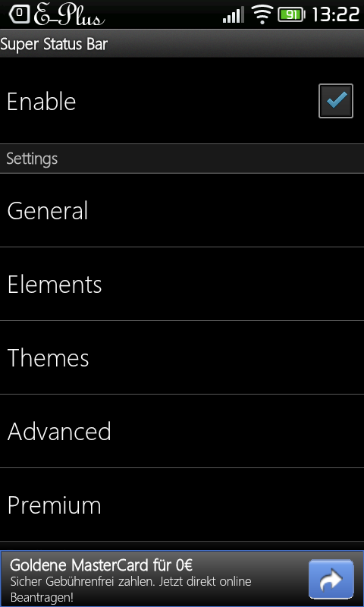
Task: Tap the 13:22 clock display
Action: (335, 14)
